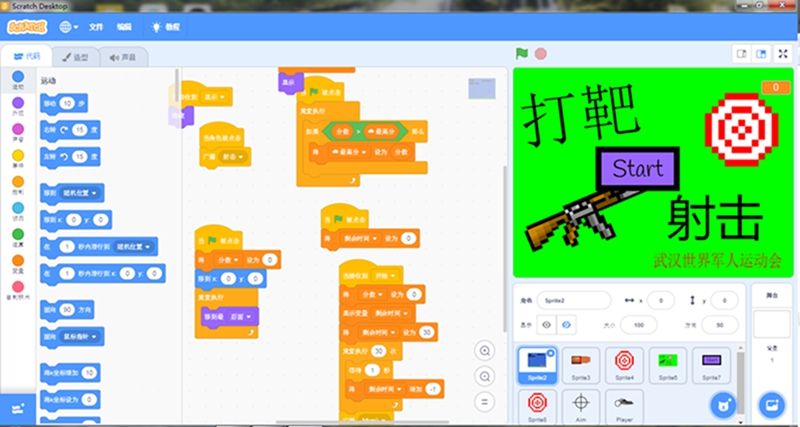Expand the 随机位置 dropdown in glide block

133,247
